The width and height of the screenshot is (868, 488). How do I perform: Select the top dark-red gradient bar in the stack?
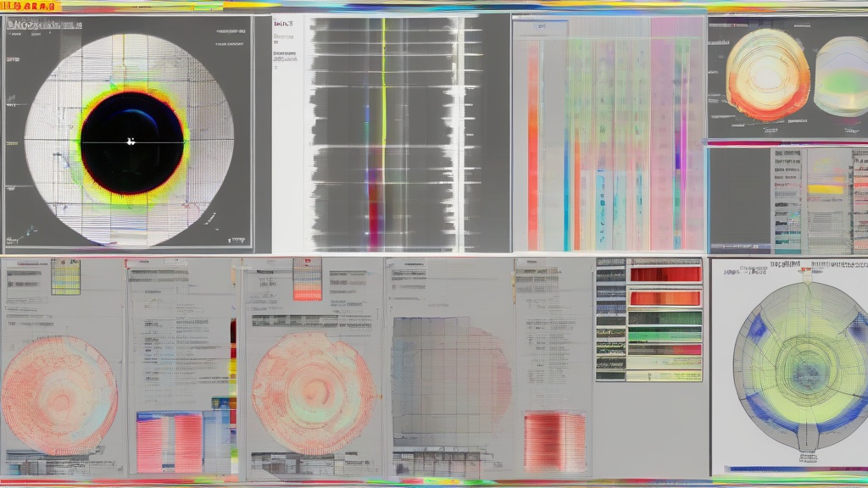point(665,274)
